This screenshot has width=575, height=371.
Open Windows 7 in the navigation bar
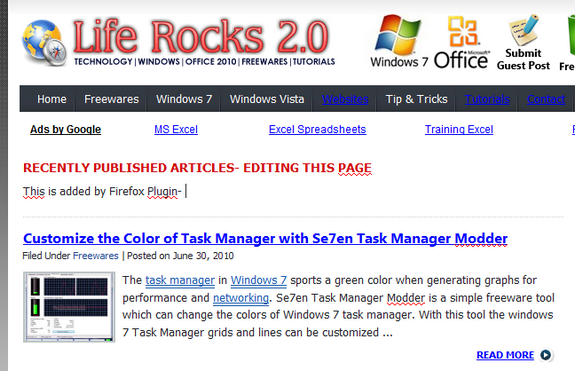(184, 99)
